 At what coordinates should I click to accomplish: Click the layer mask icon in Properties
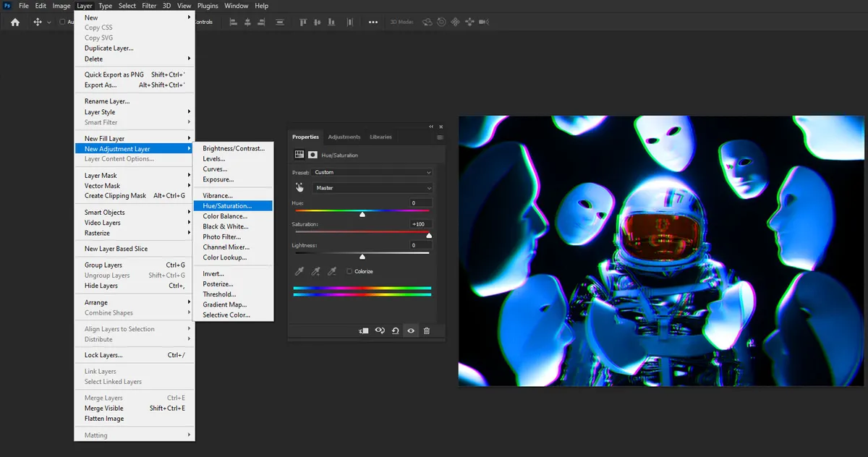coord(313,155)
